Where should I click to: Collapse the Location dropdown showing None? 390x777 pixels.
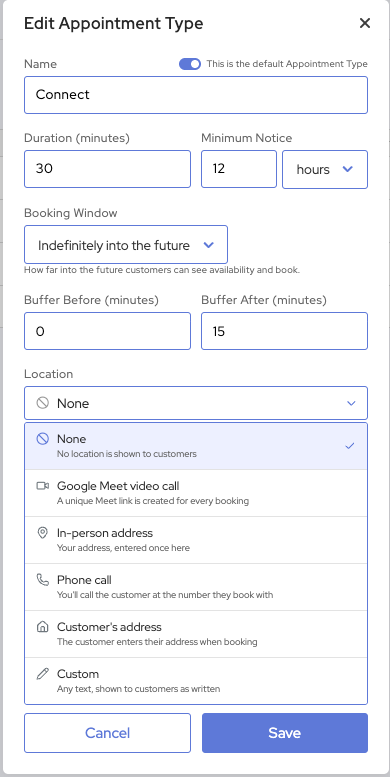coord(196,403)
